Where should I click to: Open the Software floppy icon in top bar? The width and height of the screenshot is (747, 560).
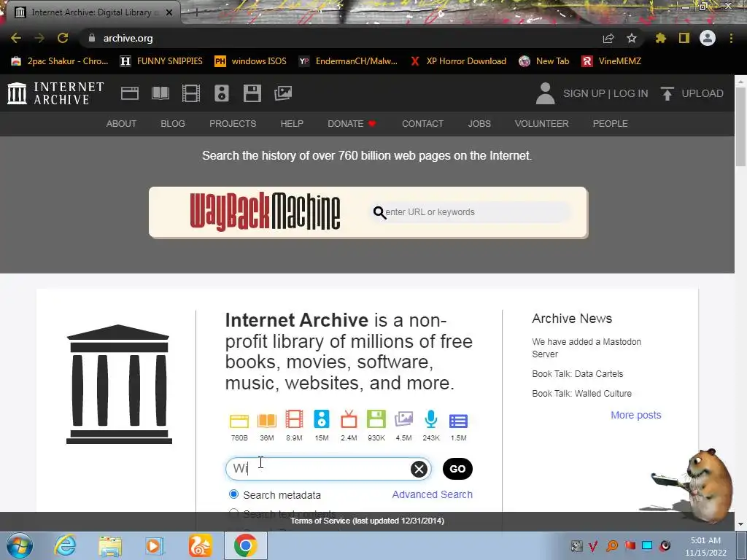tap(252, 93)
